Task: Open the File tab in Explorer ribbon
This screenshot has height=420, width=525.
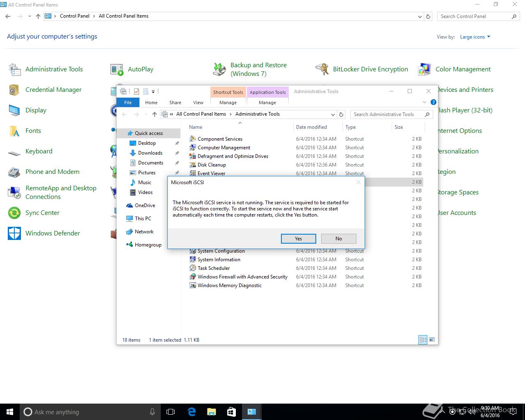Action: 128,103
